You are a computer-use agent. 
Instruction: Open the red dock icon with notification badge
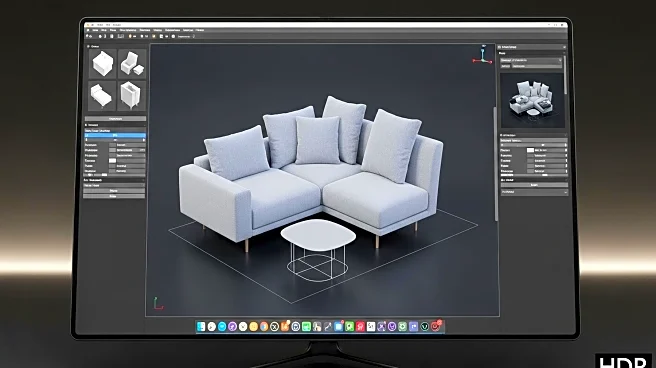pyautogui.click(x=436, y=326)
